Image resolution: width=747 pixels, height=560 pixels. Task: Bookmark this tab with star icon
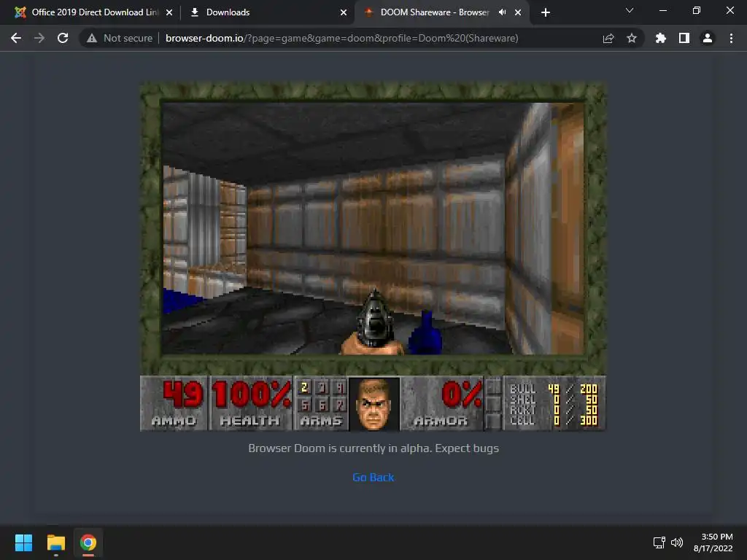point(631,38)
